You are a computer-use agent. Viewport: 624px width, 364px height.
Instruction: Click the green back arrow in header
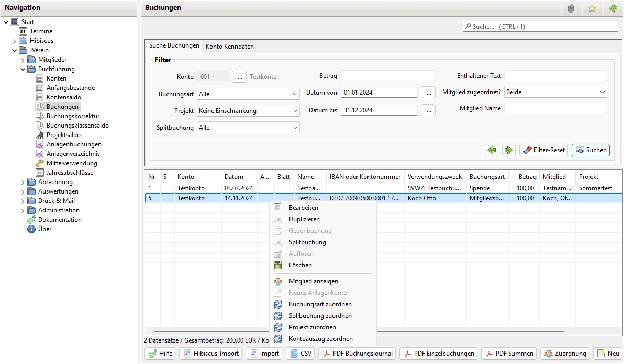[x=612, y=8]
